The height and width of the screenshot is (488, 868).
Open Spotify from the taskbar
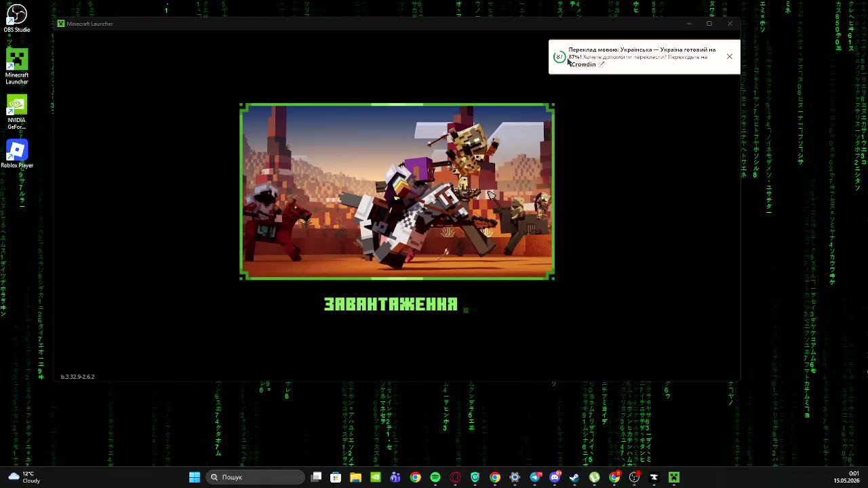tap(435, 477)
